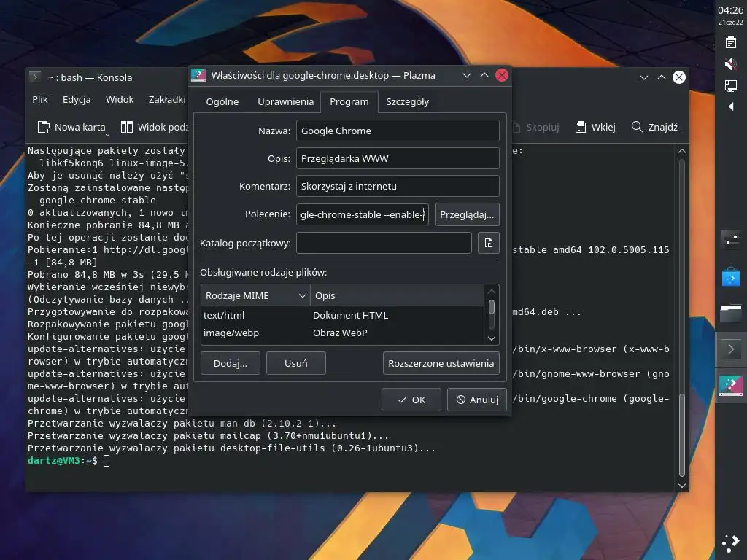The image size is (747, 560).
Task: Launch Discover software center from the panel
Action: (x=731, y=276)
